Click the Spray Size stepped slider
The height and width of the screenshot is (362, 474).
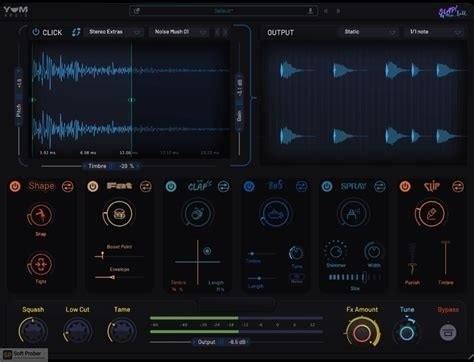[355, 277]
